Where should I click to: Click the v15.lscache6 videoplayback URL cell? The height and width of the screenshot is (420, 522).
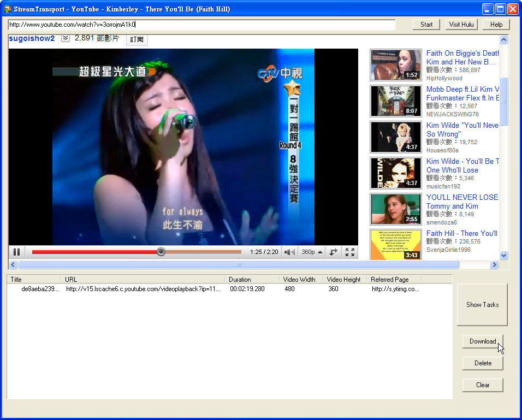tap(143, 289)
